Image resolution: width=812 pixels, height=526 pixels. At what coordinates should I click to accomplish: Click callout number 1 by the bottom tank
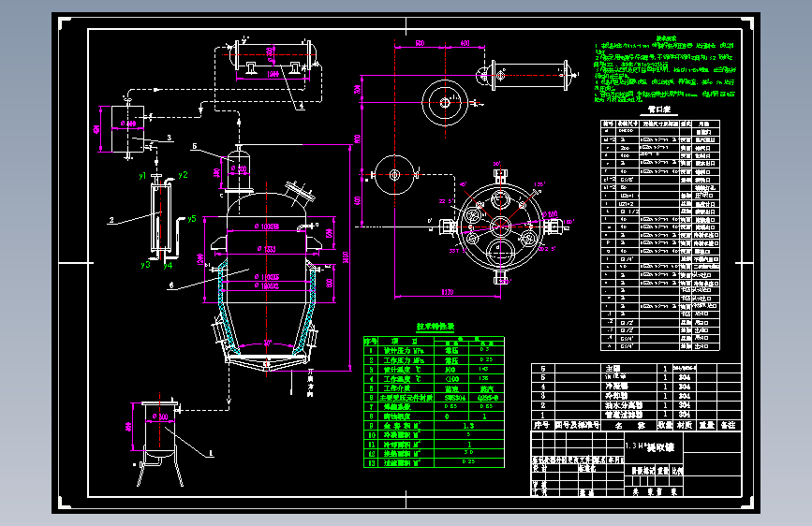[210, 453]
